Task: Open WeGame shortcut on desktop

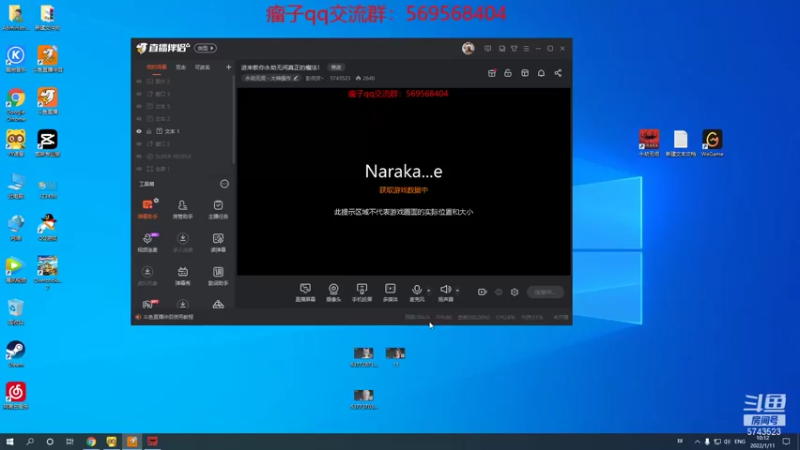Action: (712, 143)
